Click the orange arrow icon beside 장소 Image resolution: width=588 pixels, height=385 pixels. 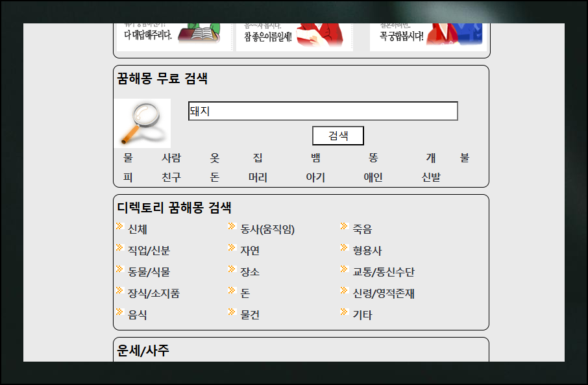[x=232, y=269]
